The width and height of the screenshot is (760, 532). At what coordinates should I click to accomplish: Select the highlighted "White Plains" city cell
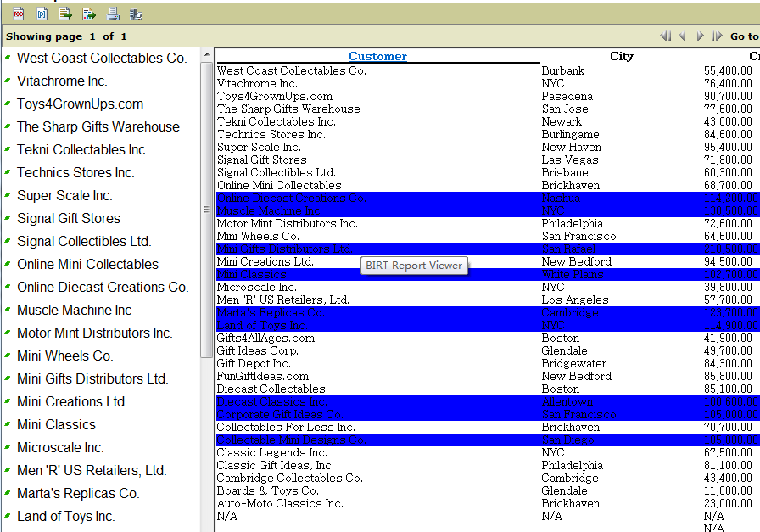573,275
